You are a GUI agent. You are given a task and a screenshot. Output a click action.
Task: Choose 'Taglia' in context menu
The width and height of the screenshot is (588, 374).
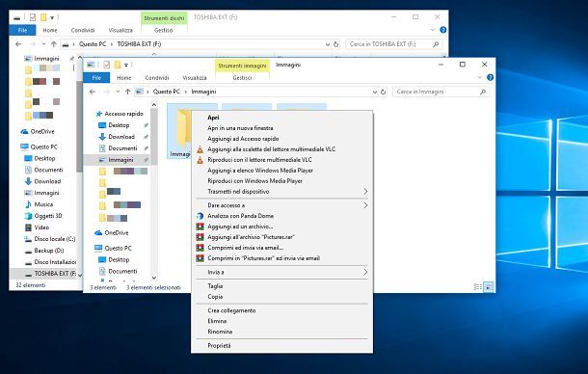pyautogui.click(x=215, y=286)
